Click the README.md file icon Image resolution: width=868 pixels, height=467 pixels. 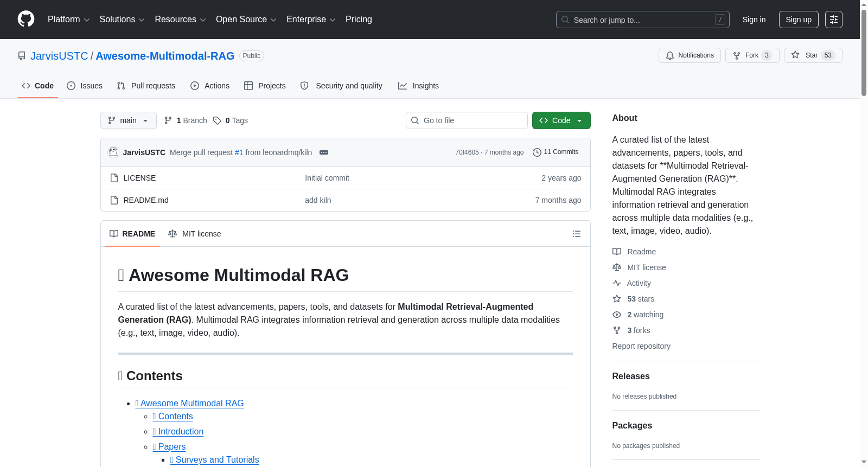tap(114, 200)
